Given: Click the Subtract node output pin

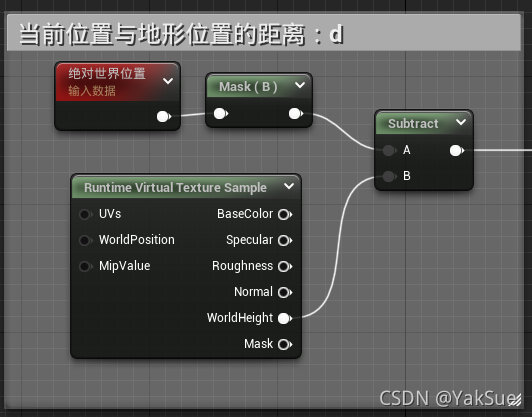Looking at the screenshot, I should [x=456, y=150].
